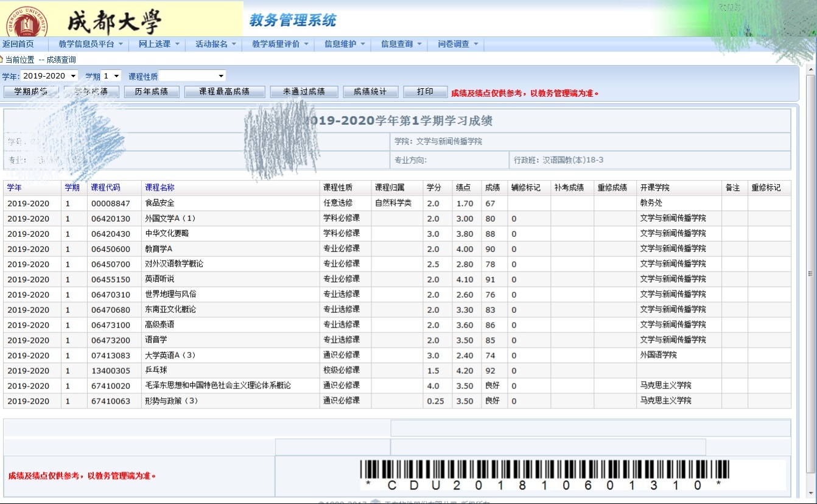Open the 教学质量评价 menu
Screen dimensions: 817x504
[x=280, y=44]
